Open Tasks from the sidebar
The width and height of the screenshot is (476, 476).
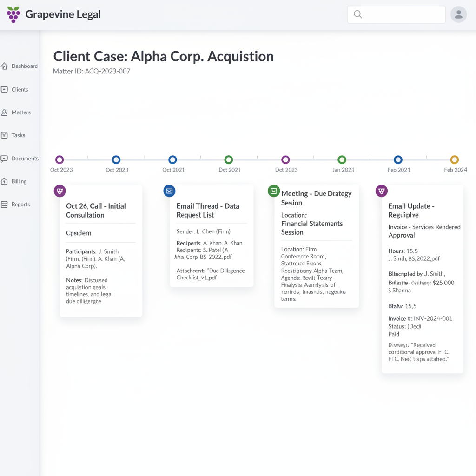(x=18, y=135)
